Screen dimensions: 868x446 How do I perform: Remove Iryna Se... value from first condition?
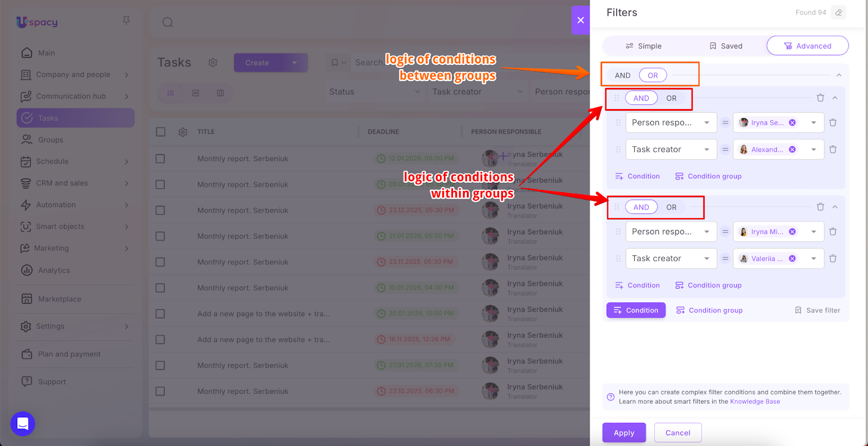793,123
